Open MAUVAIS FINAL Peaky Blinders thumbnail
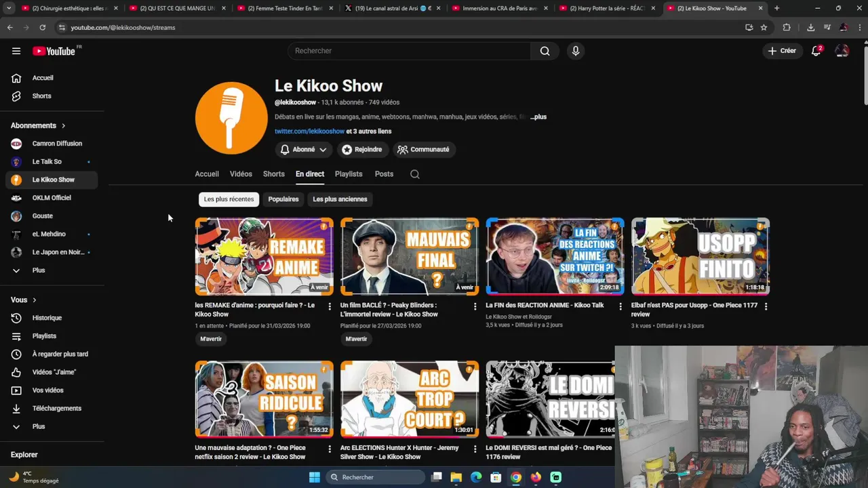 pyautogui.click(x=410, y=256)
